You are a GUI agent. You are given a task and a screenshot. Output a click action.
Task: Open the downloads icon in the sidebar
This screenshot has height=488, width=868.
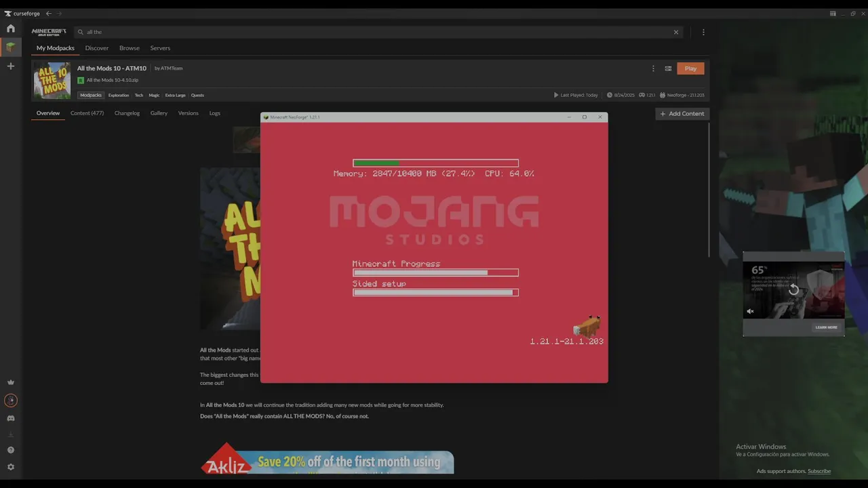10,434
